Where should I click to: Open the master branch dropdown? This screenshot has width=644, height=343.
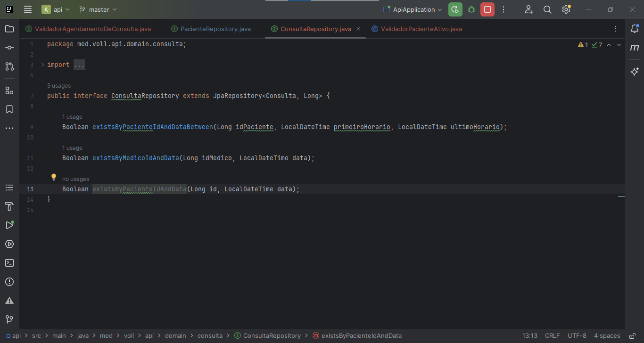click(98, 9)
